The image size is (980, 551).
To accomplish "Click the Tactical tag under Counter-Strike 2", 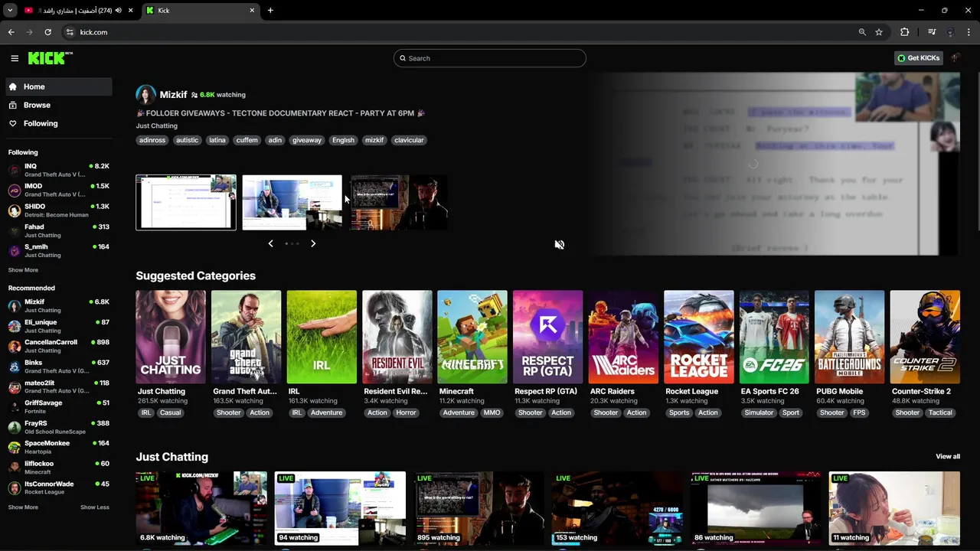I will pyautogui.click(x=940, y=412).
